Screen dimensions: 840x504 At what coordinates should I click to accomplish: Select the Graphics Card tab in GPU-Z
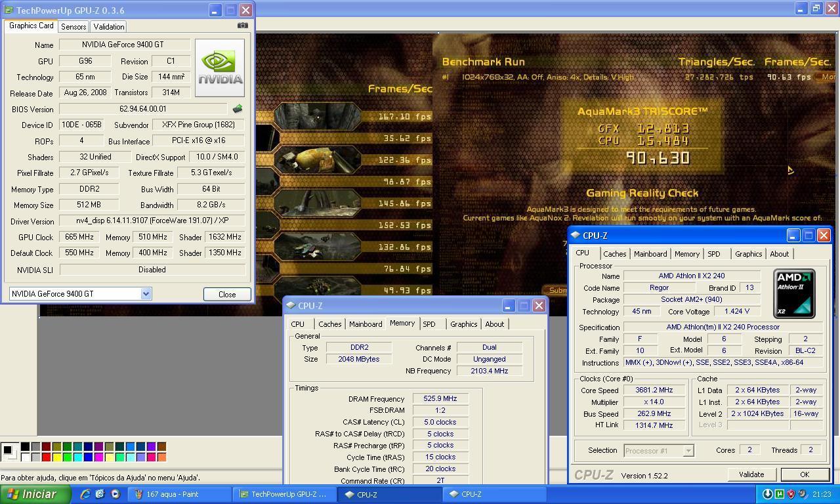[31, 26]
